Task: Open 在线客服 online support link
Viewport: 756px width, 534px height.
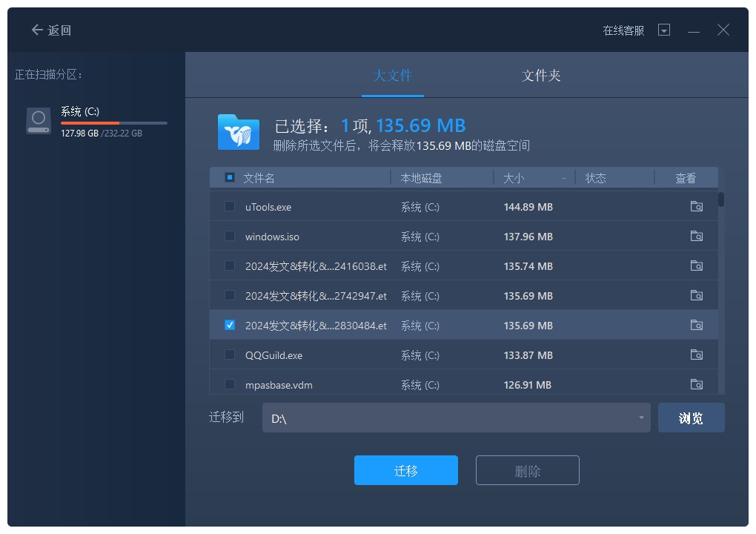Action: [623, 30]
